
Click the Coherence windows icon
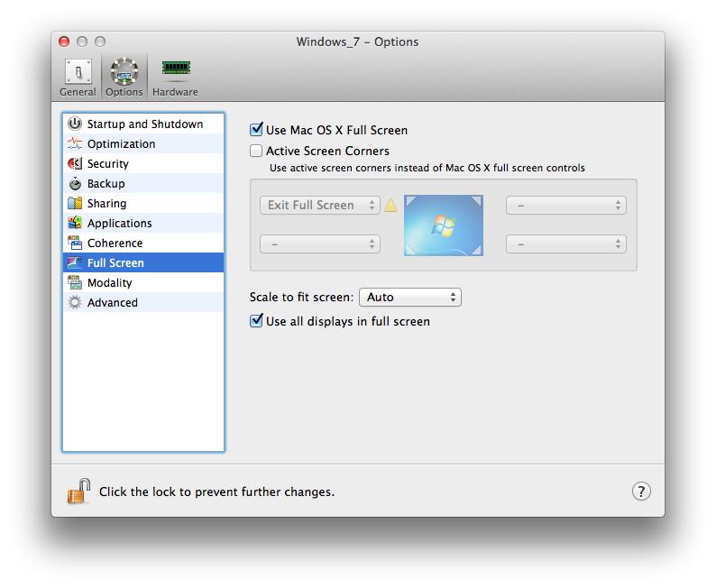pyautogui.click(x=75, y=243)
